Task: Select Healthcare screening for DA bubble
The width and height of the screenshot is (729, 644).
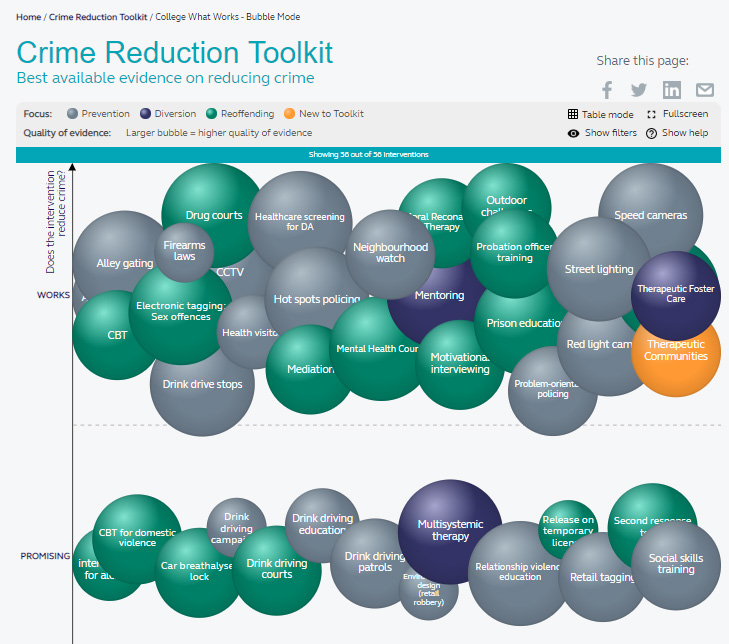Action: pos(300,222)
